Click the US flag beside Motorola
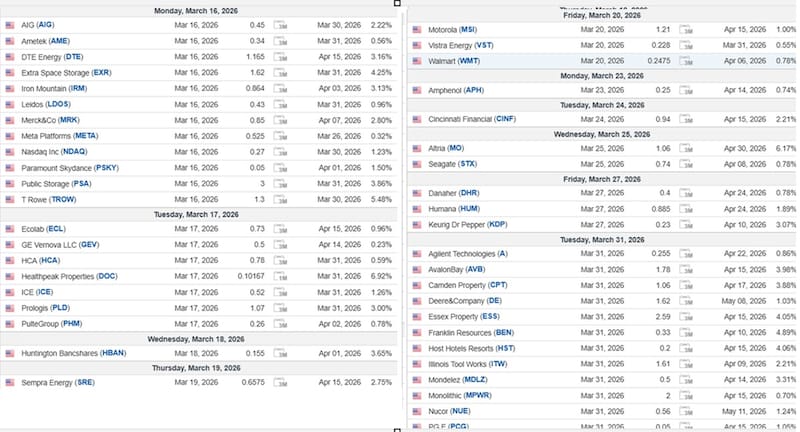This screenshot has height=432, width=800. point(417,31)
